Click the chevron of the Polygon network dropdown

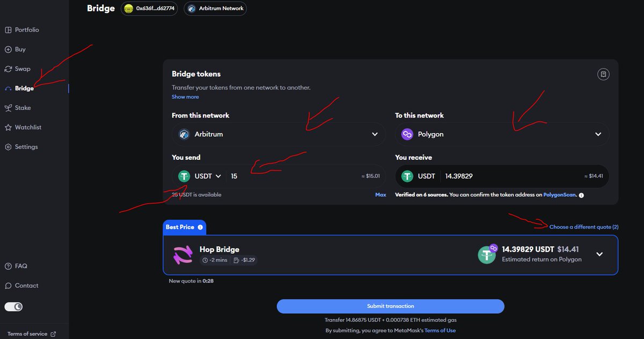click(598, 134)
